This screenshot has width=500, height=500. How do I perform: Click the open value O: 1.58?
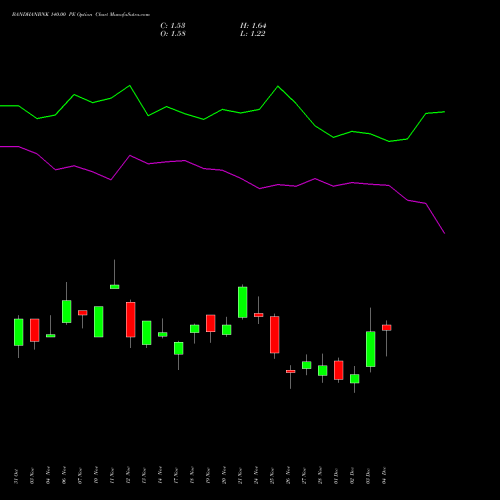pyautogui.click(x=173, y=34)
